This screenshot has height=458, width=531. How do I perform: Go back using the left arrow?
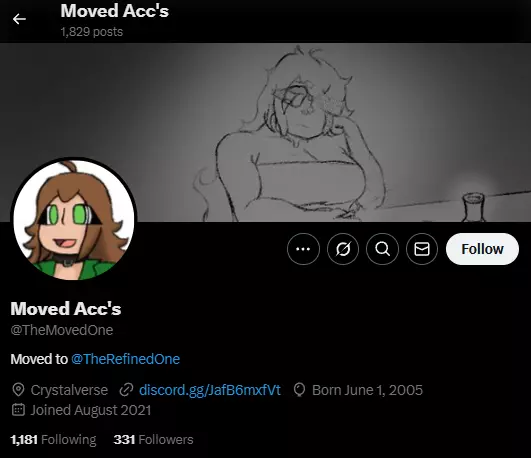coord(19,19)
